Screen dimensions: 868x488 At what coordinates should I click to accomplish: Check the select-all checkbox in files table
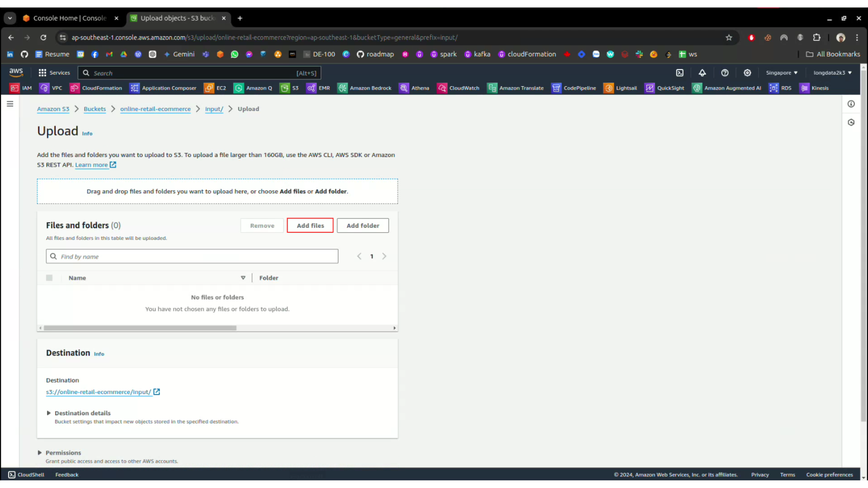point(49,278)
